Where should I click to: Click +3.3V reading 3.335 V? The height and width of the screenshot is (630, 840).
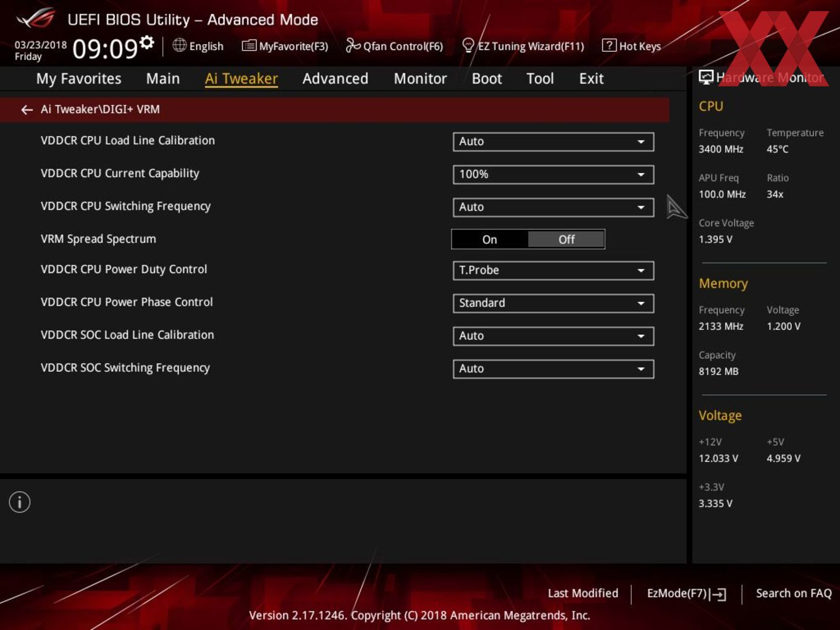715,503
